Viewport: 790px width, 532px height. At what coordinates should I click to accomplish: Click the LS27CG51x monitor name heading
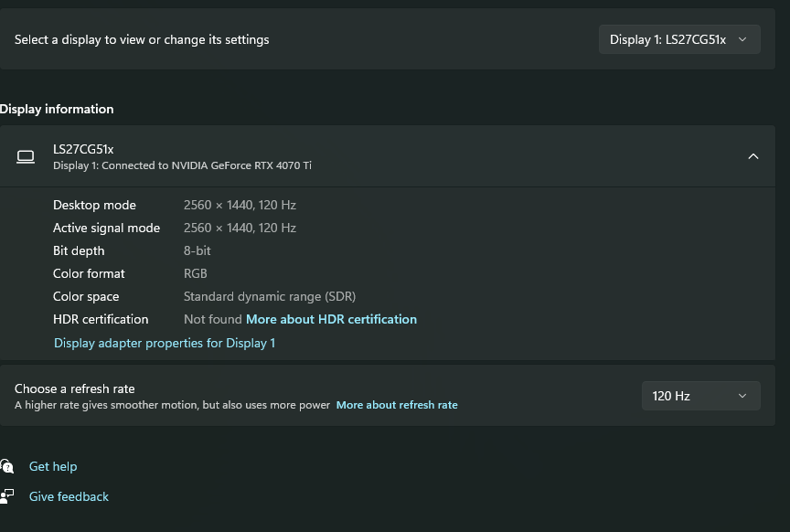83,149
